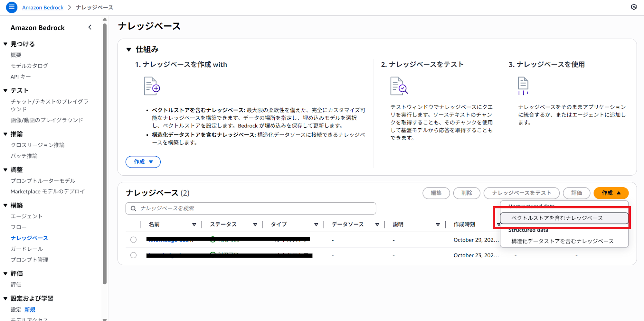Open チャット/テキストのプレイグラウンド in the sidebar
Viewport: 644px width, 321px height.
coord(50,105)
